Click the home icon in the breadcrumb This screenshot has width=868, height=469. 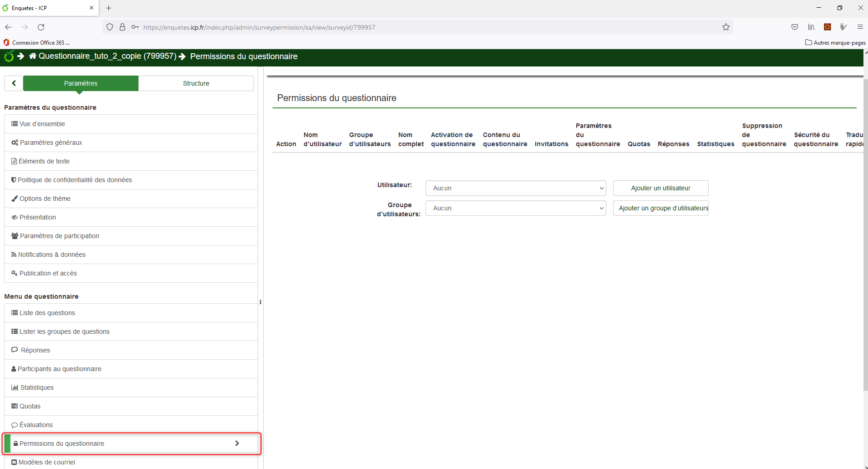pos(33,56)
